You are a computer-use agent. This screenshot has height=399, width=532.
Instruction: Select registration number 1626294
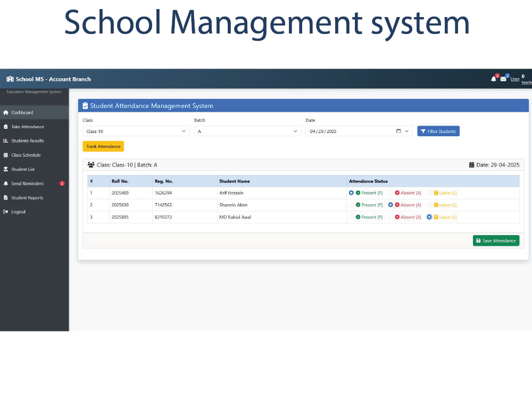163,193
